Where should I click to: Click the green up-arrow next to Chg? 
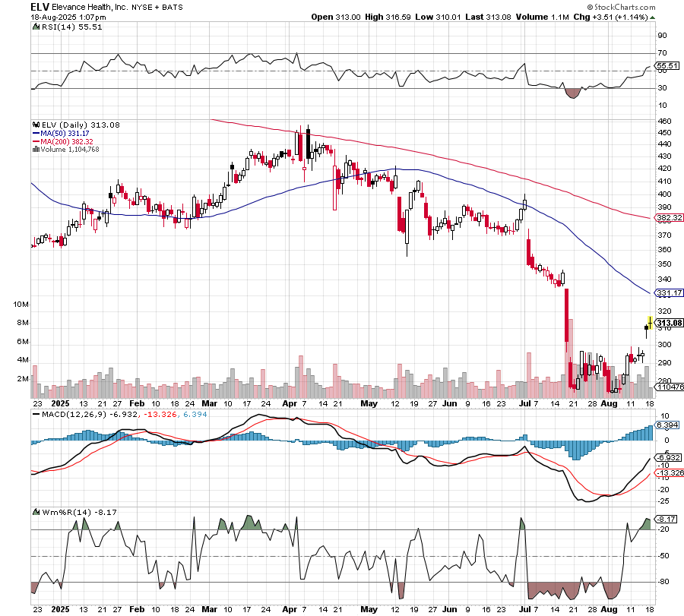click(x=652, y=17)
